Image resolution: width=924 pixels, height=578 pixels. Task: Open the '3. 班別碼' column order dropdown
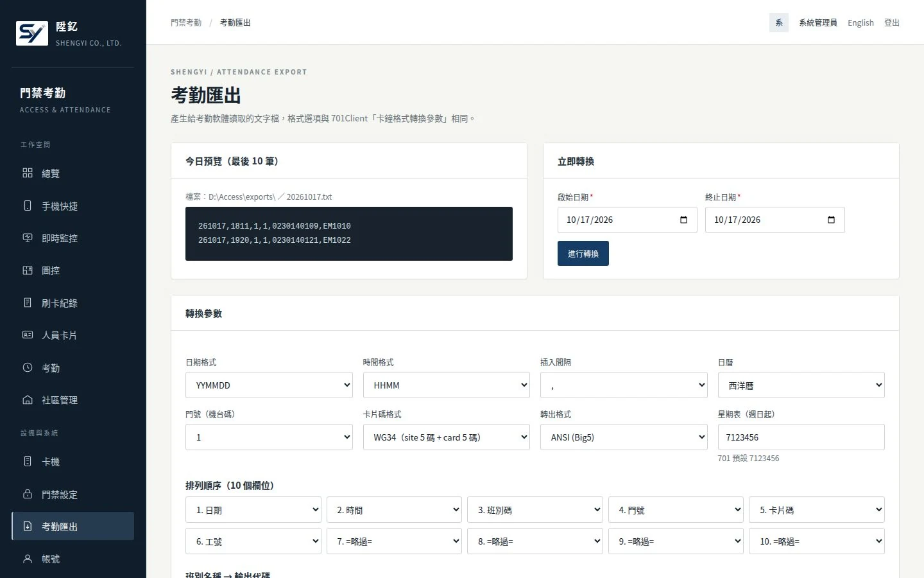click(x=535, y=510)
